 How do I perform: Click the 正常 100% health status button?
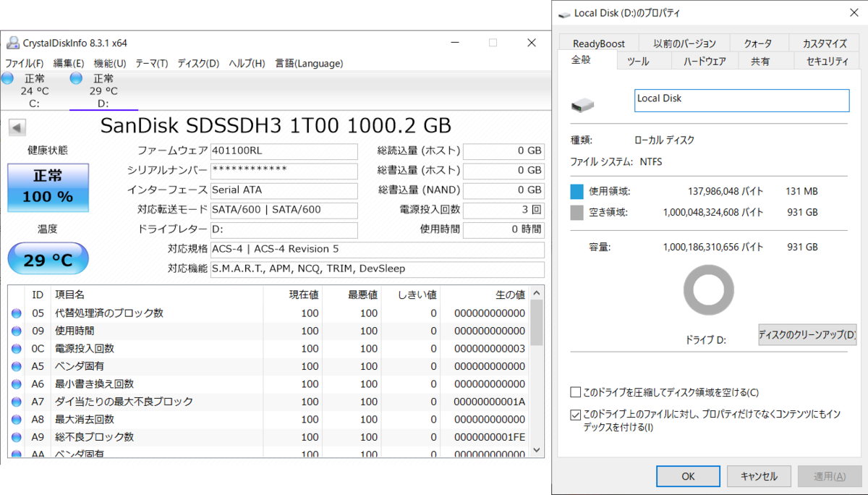(x=48, y=187)
